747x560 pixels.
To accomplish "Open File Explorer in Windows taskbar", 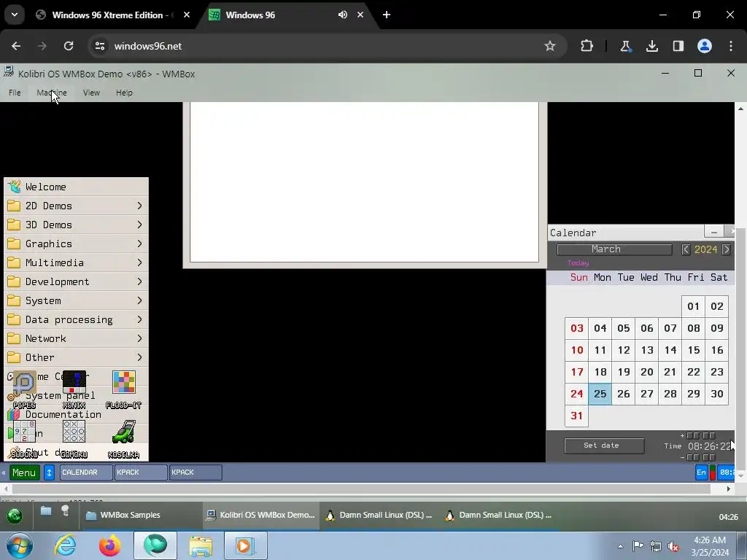I will click(x=201, y=545).
